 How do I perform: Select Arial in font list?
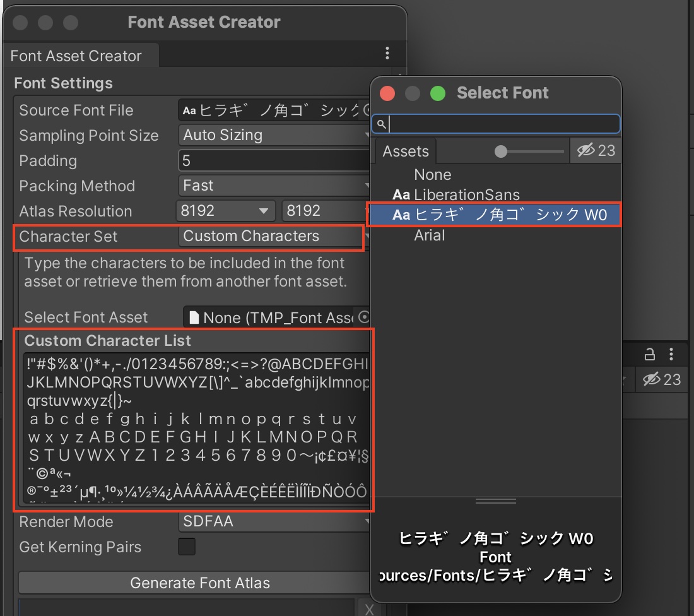coord(429,235)
